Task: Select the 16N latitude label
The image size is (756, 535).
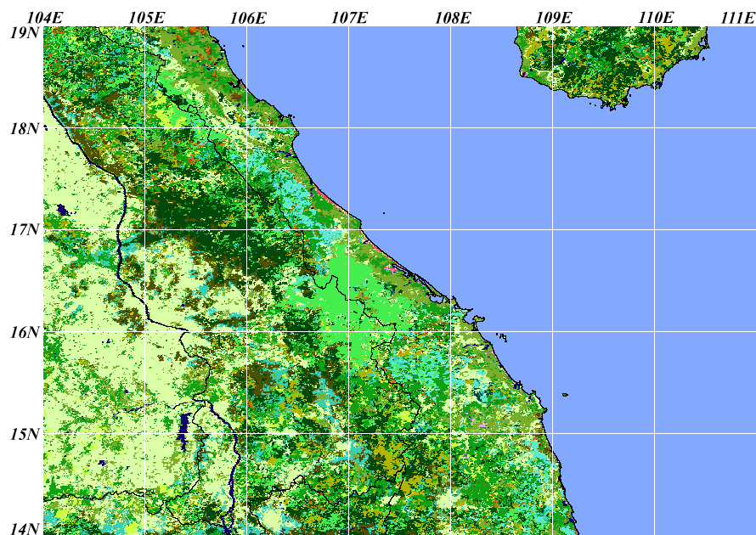Action: point(24,332)
